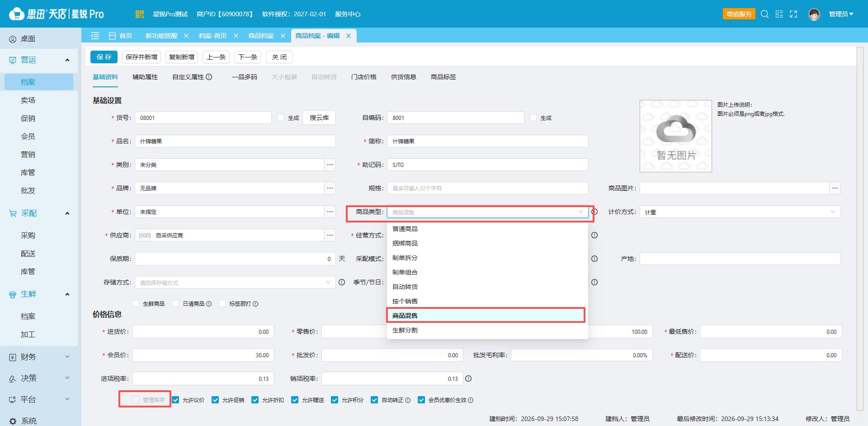Open the layout list icon beside search
This screenshot has width=868, height=426.
779,14
